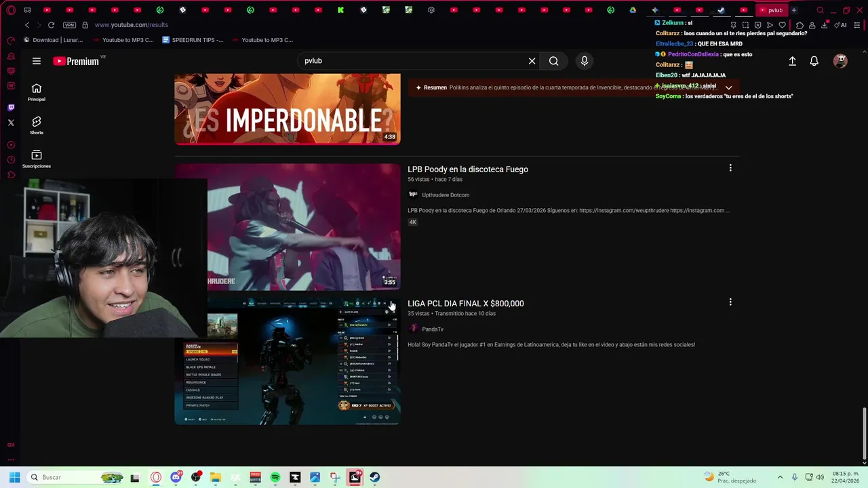This screenshot has width=868, height=488.
Task: Open Windows Start menu
Action: (14, 477)
